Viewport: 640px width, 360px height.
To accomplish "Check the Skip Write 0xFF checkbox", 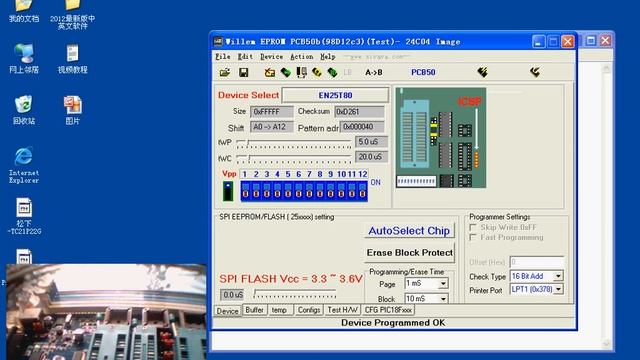I will pos(473,227).
